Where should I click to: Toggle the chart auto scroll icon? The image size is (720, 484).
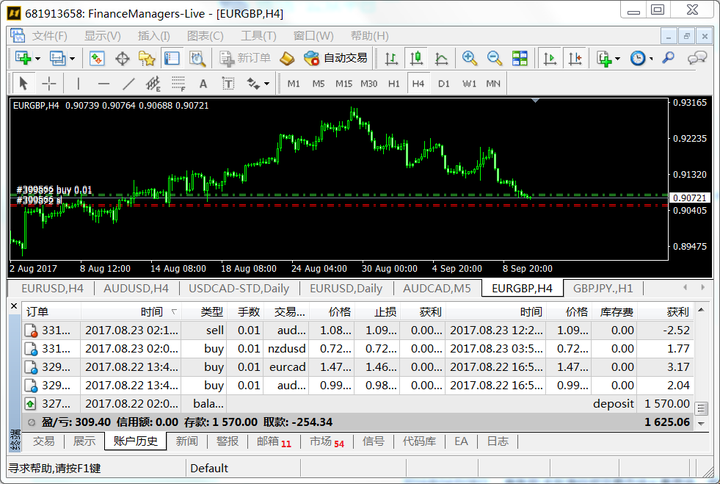550,58
